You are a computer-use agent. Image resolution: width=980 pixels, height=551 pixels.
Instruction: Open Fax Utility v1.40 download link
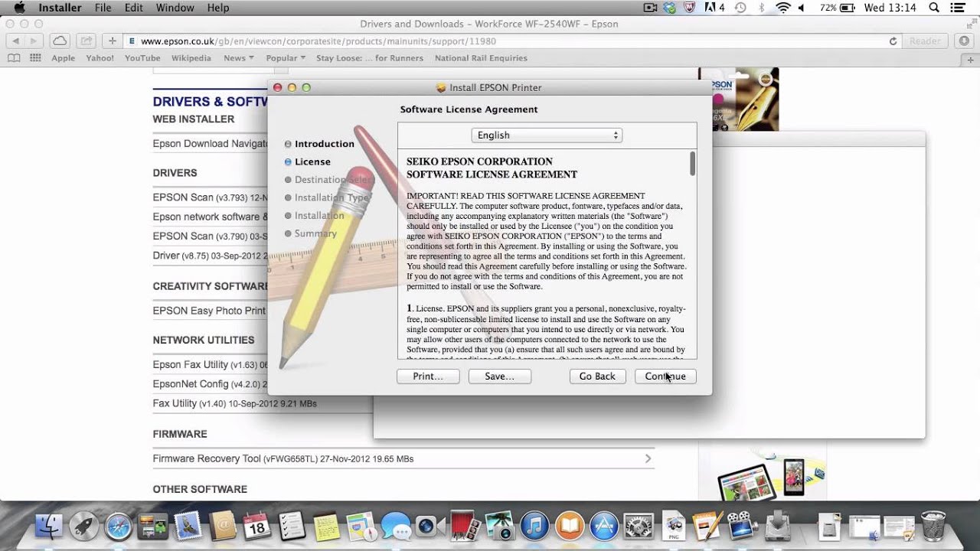(x=234, y=403)
